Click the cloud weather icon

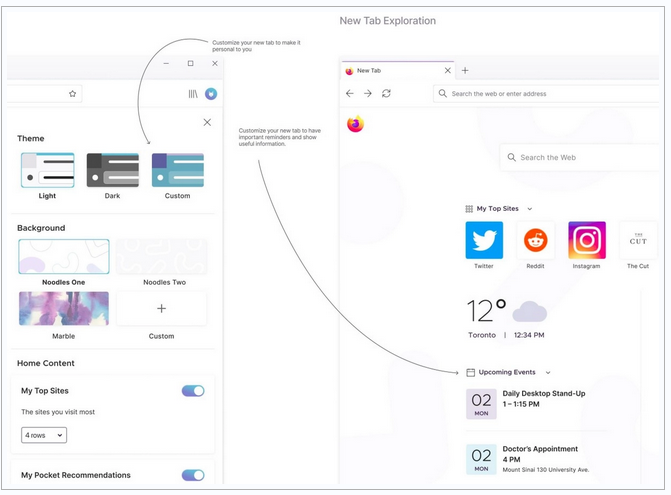click(x=530, y=311)
